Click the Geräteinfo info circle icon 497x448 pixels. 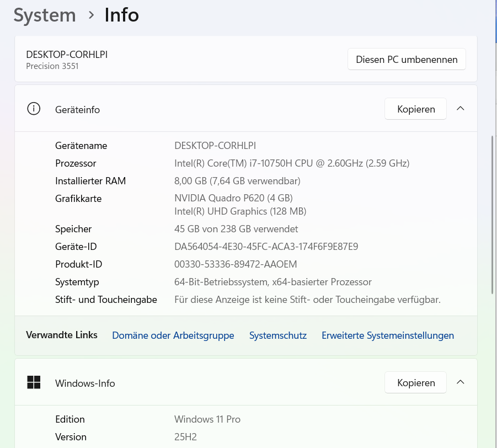34,109
